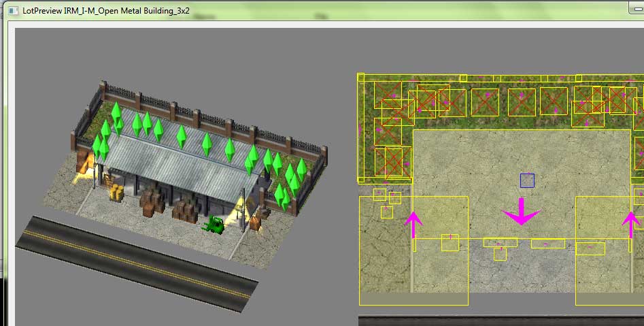Click the tiny yellow square at plan's top-left corner

360,77
